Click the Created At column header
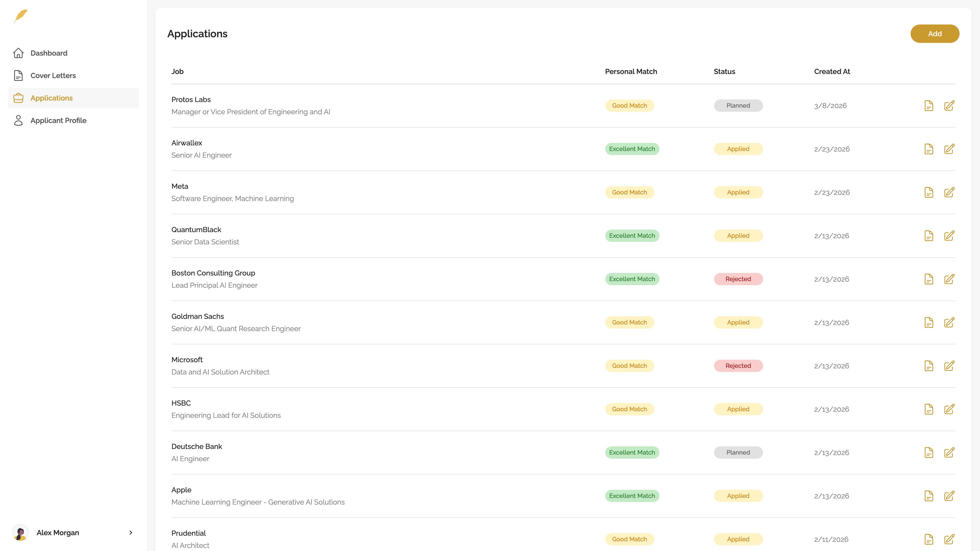The height and width of the screenshot is (551, 980). click(x=832, y=71)
